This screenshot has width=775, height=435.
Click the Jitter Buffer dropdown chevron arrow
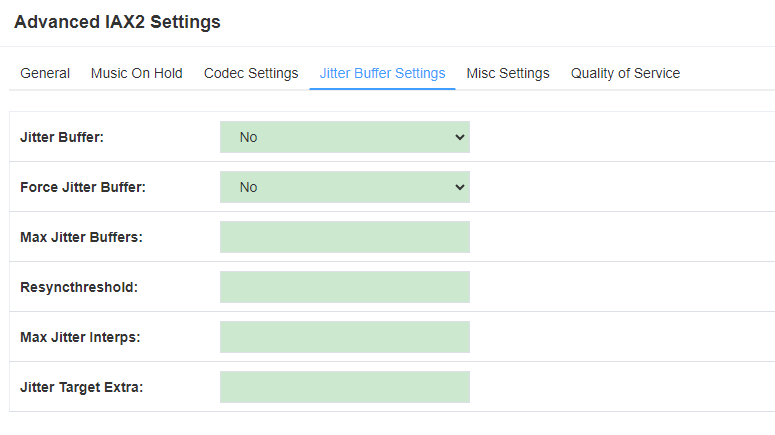click(460, 137)
